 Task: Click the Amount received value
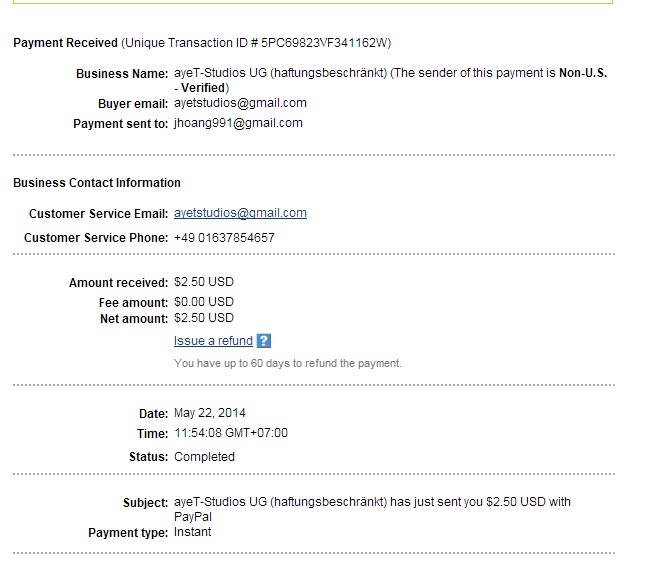[203, 282]
